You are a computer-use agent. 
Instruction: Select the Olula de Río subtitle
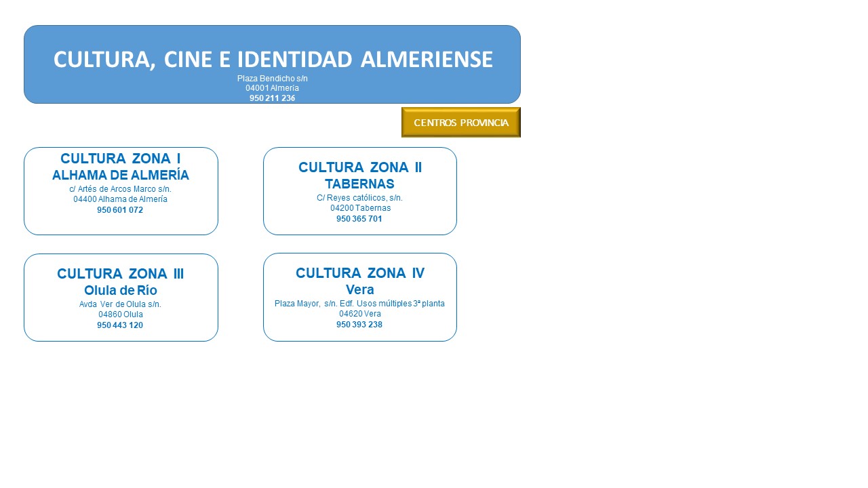121,291
